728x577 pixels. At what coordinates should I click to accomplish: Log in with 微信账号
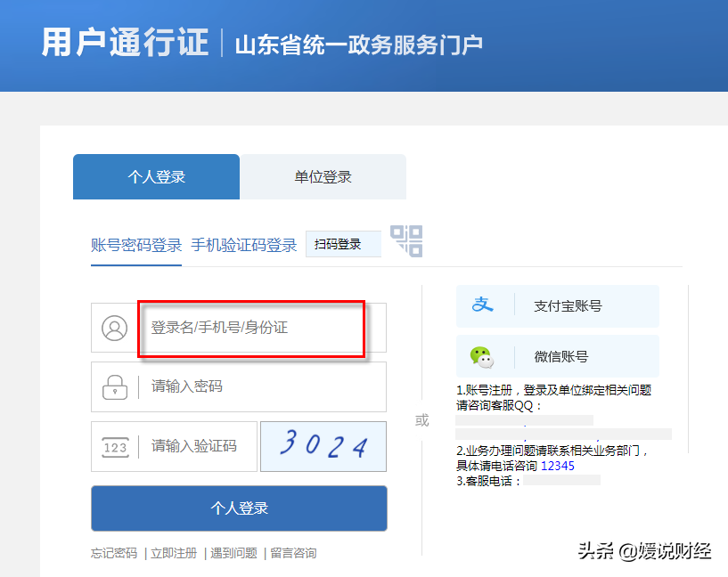pyautogui.click(x=558, y=356)
